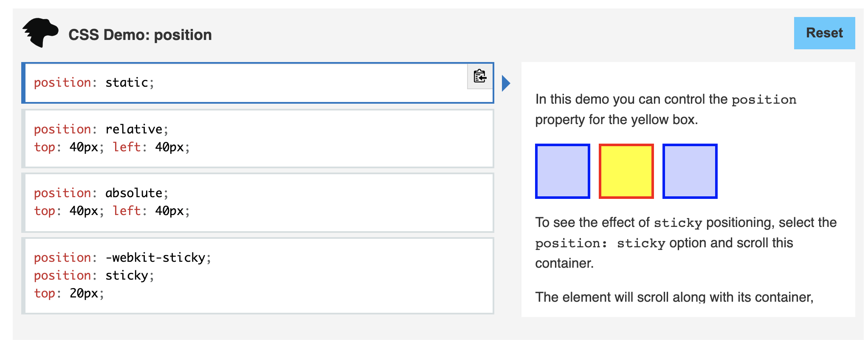Click the rightmost blue box
868x351 pixels.
(x=690, y=171)
